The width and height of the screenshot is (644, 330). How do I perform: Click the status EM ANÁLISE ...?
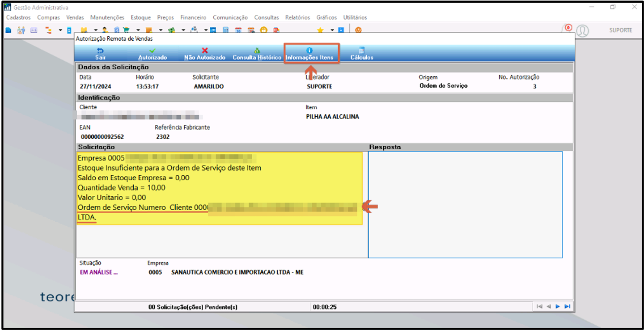tap(99, 272)
